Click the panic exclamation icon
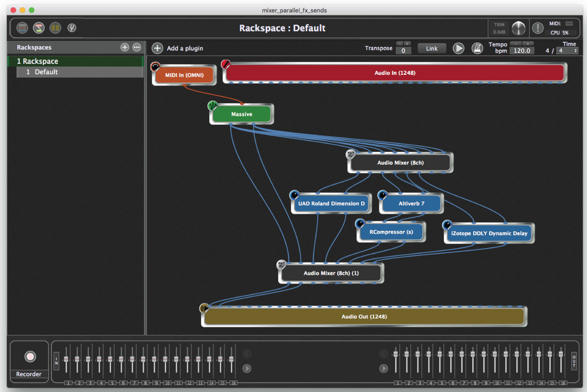587x392 pixels. tap(538, 28)
